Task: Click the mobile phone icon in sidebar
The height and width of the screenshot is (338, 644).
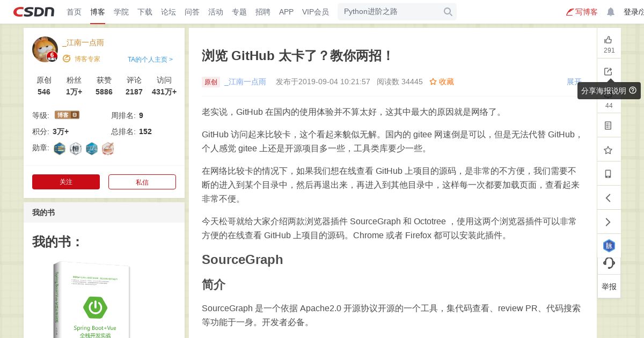Action: pyautogui.click(x=608, y=174)
